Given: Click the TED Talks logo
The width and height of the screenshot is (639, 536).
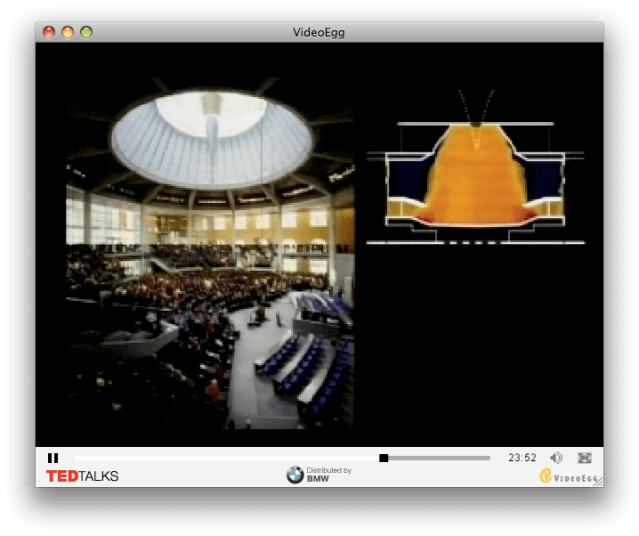Looking at the screenshot, I should tap(82, 476).
